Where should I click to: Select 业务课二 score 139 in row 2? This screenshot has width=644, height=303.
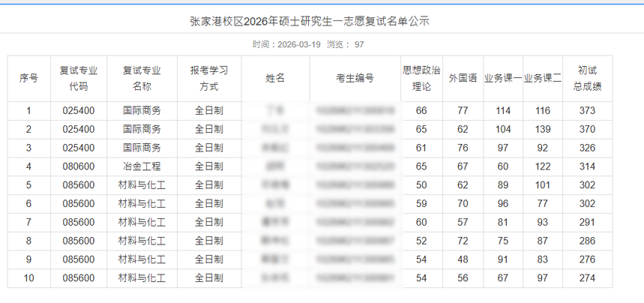point(543,129)
